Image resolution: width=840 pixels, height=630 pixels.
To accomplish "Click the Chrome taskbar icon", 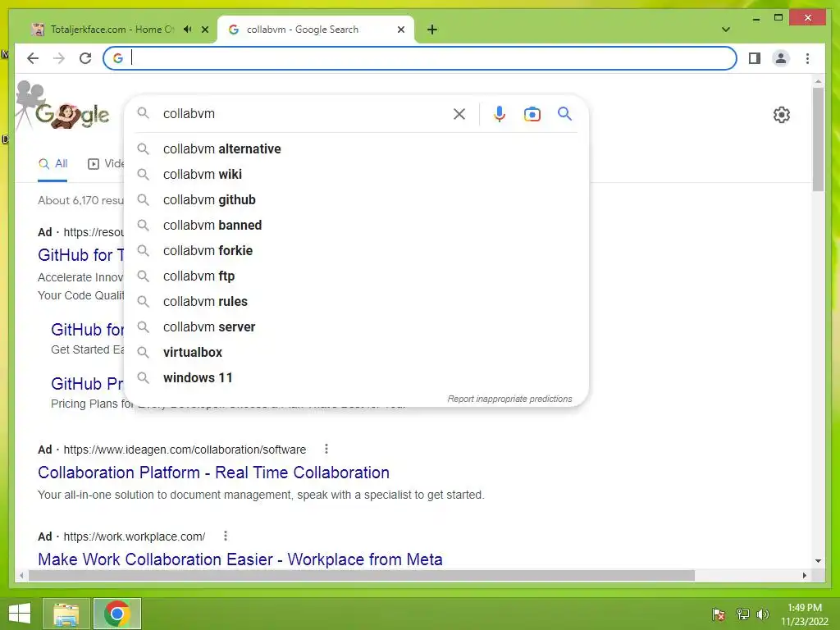I will point(117,614).
